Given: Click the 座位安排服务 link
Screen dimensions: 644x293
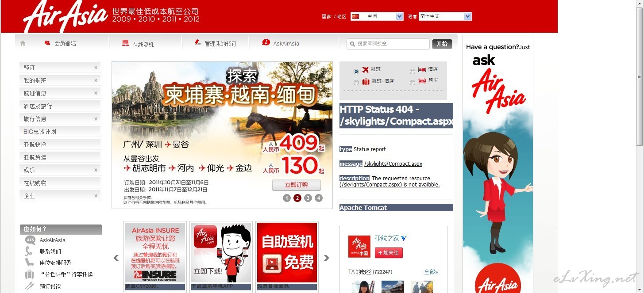Looking at the screenshot, I should point(55,263).
